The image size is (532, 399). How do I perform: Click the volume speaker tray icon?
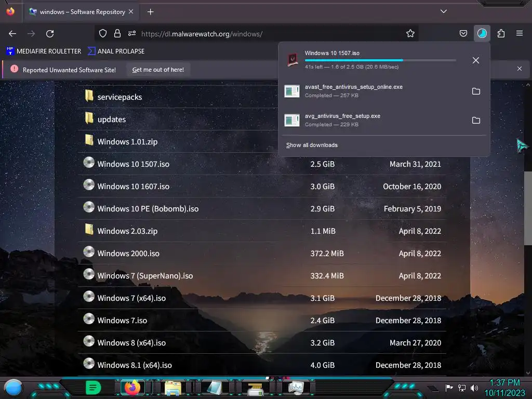(x=474, y=388)
